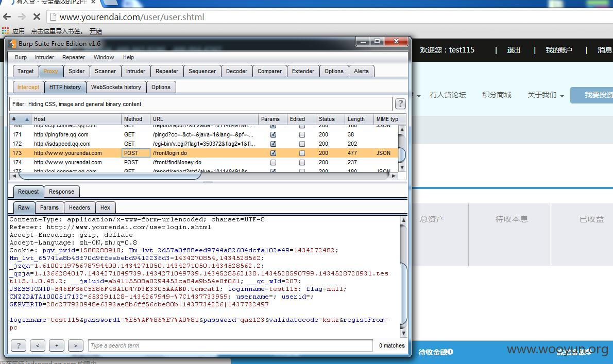Go to next search match button
Image resolution: width=613 pixels, height=364 pixels.
tap(75, 345)
